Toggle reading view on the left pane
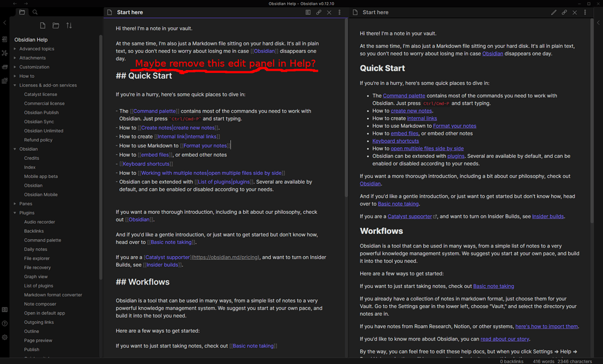603x364 pixels. (308, 12)
